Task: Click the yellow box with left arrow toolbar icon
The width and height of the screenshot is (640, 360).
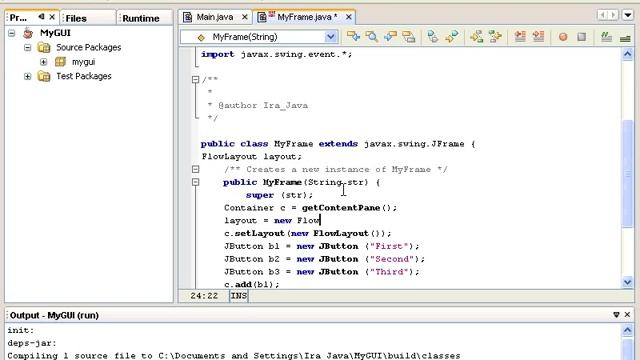Action: pos(353,37)
